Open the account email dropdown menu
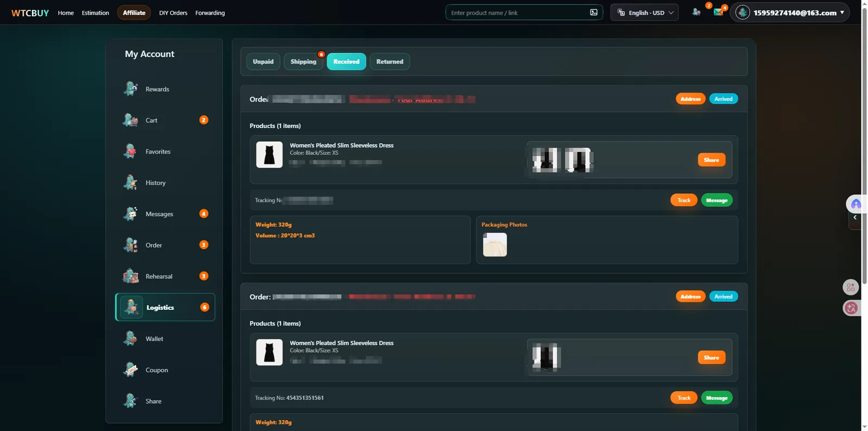 (790, 12)
